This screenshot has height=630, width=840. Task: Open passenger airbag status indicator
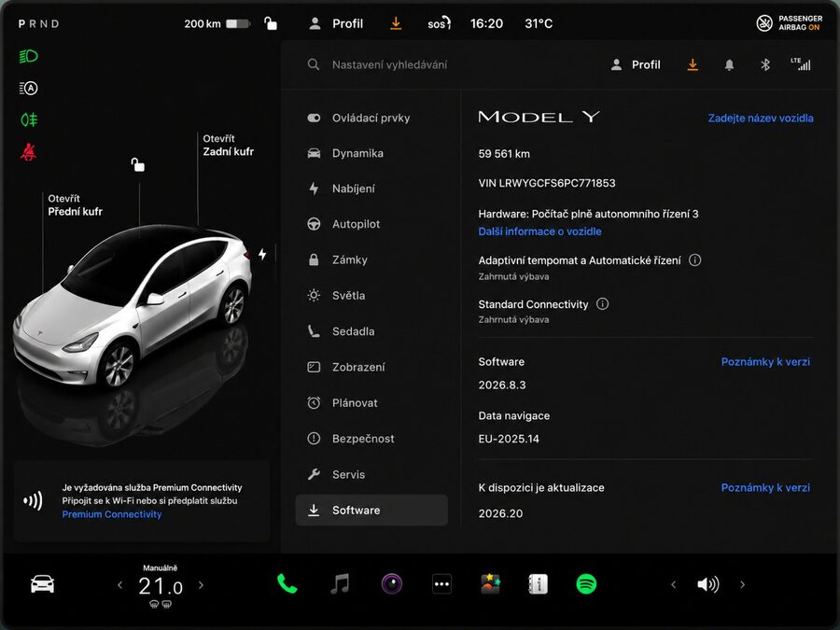(789, 23)
